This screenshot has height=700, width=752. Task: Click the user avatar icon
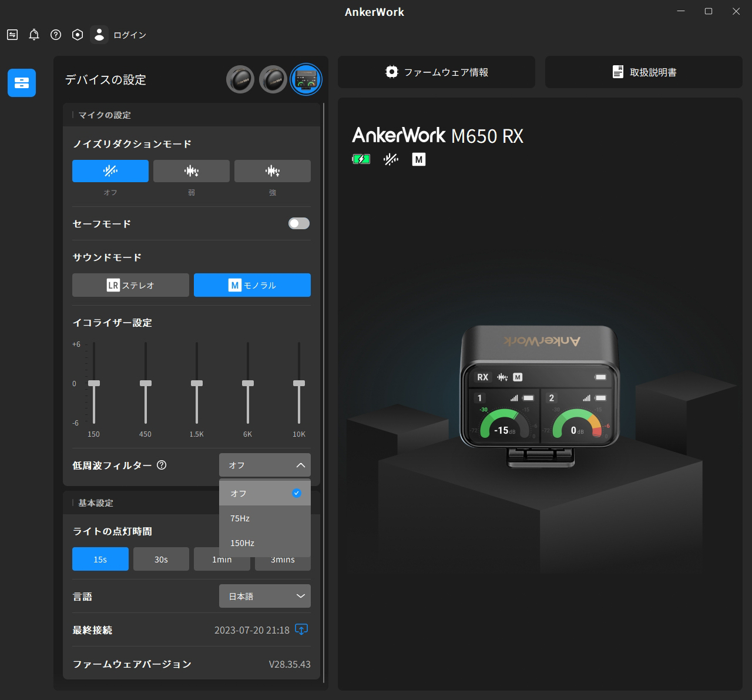(x=99, y=35)
